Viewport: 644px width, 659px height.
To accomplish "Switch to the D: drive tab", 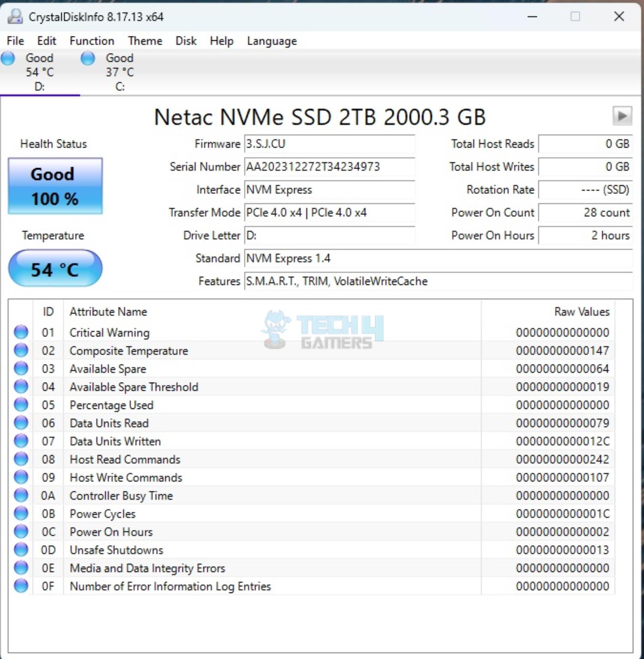I will [39, 72].
